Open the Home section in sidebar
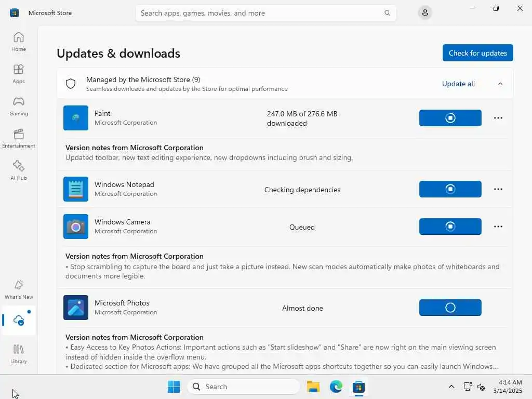Screen dimensions: 532x399 (x=19, y=42)
